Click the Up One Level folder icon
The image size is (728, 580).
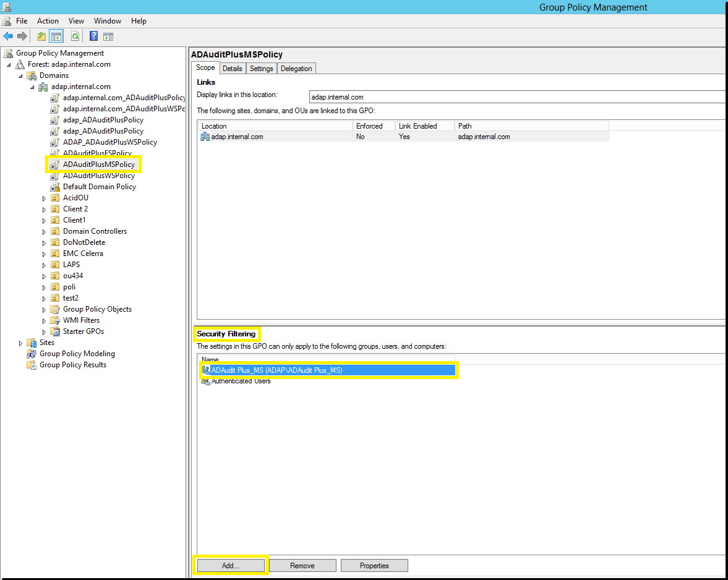(x=41, y=36)
